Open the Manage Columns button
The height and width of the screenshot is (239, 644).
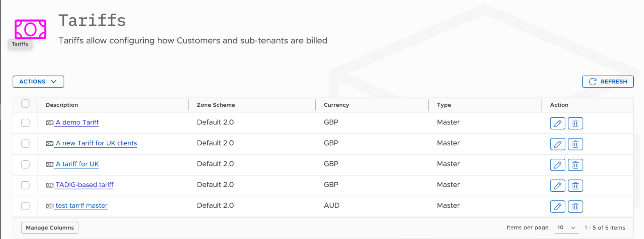(50, 228)
